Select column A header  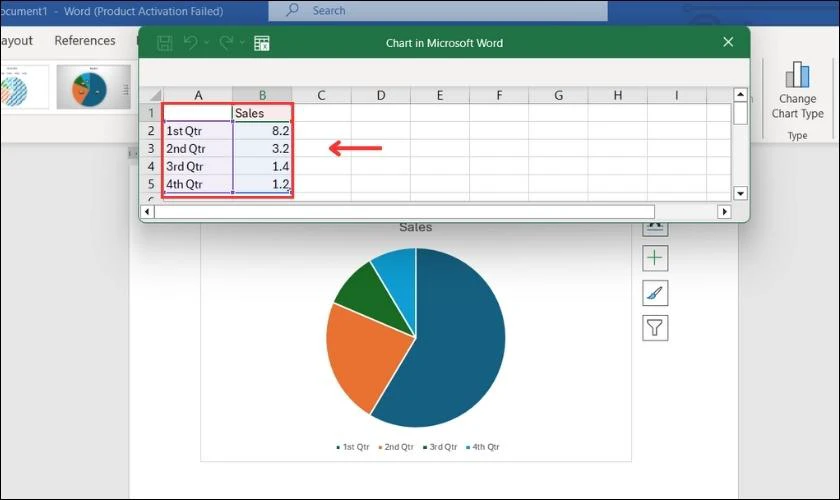click(x=198, y=95)
